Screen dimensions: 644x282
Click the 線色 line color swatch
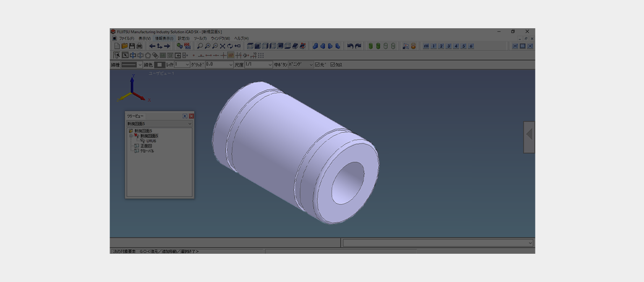(x=159, y=65)
